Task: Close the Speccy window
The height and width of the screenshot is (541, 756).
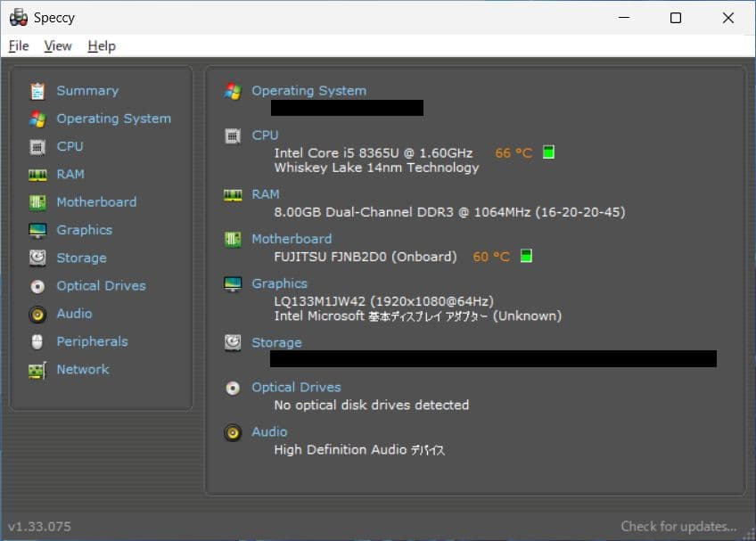Action: point(728,18)
